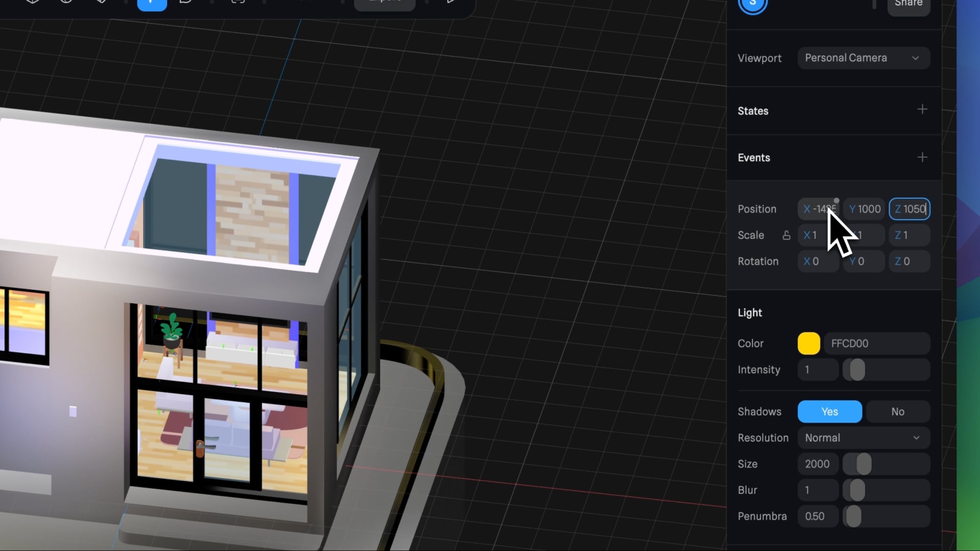Add a new event with plus icon
Image resolution: width=980 pixels, height=551 pixels.
coord(922,157)
